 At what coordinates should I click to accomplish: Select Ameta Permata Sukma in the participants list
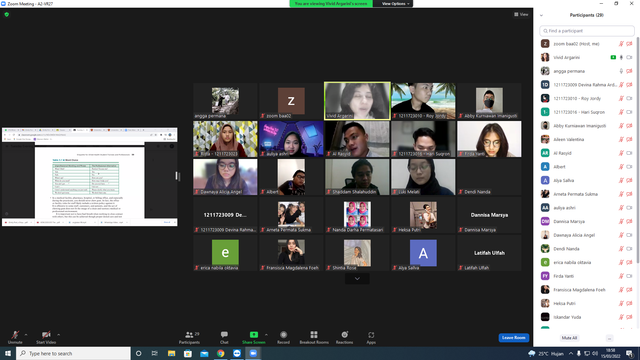[x=587, y=194]
